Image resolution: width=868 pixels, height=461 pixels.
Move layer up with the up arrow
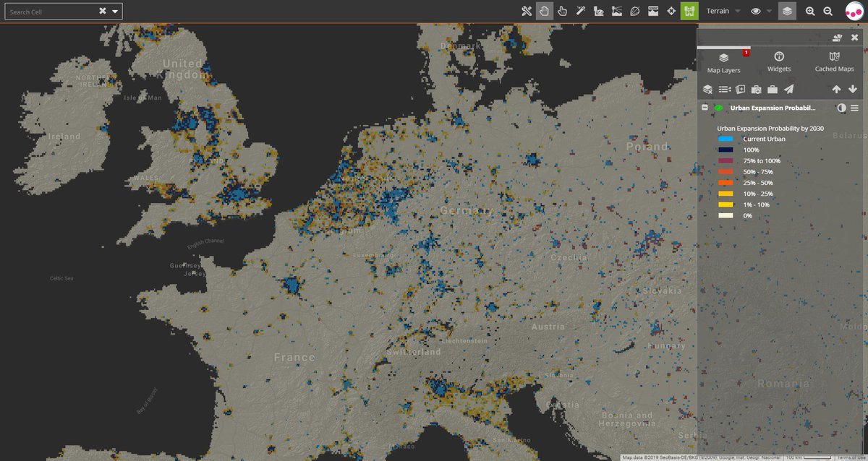click(x=836, y=89)
